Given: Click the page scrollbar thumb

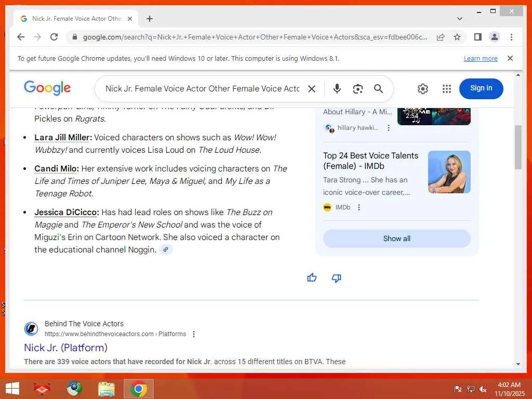Looking at the screenshot, I should pos(518,147).
